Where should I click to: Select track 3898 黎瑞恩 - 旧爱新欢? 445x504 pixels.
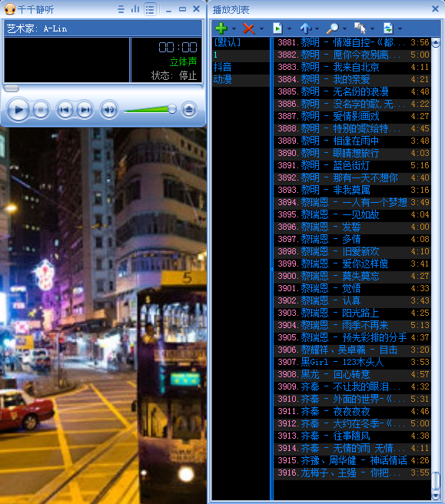tap(353, 251)
